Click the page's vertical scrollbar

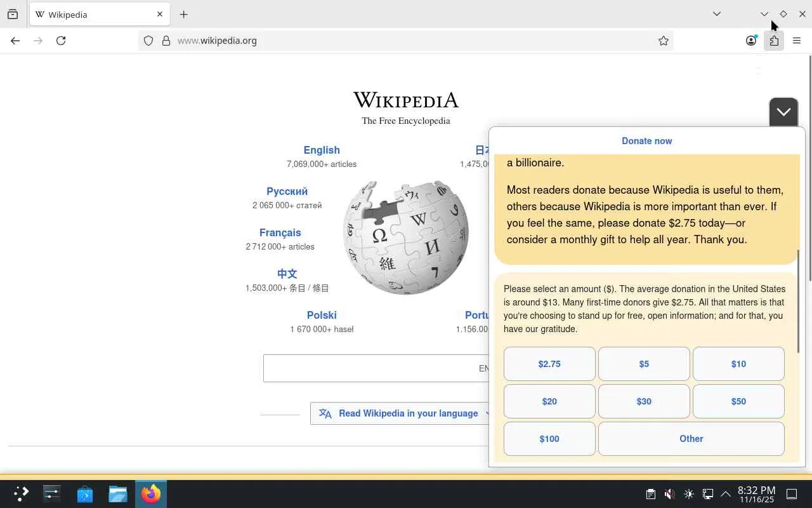809,168
